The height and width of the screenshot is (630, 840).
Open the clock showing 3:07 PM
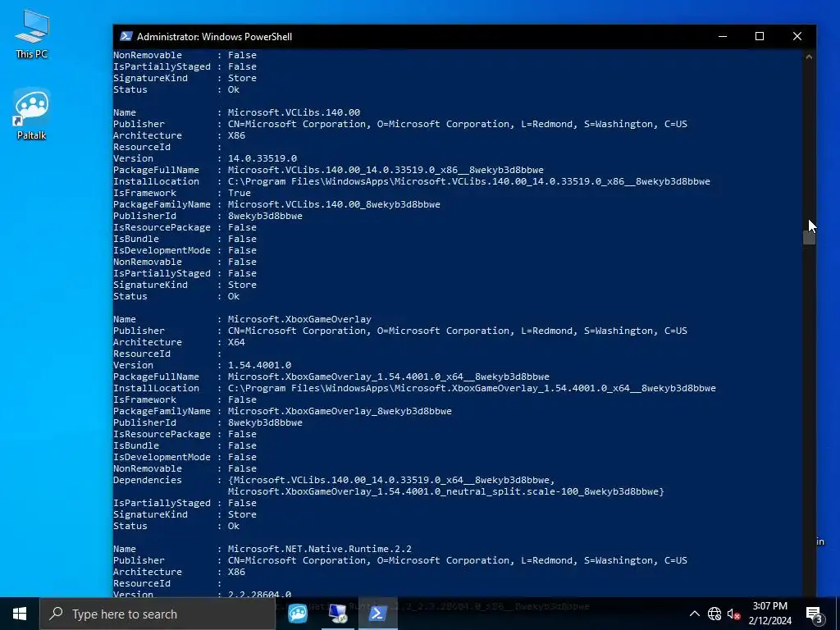pyautogui.click(x=769, y=614)
